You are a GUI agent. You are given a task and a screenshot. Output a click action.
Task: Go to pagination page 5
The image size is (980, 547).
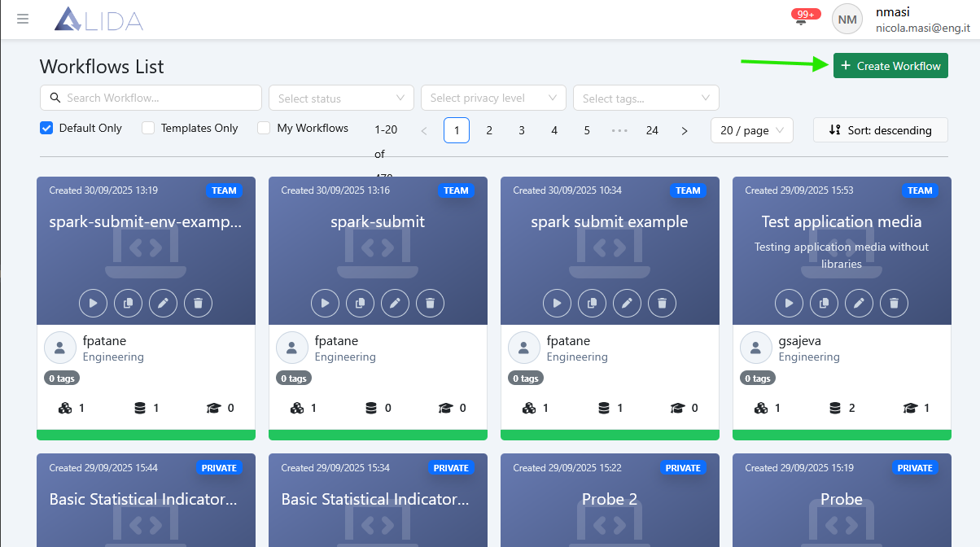pyautogui.click(x=587, y=130)
